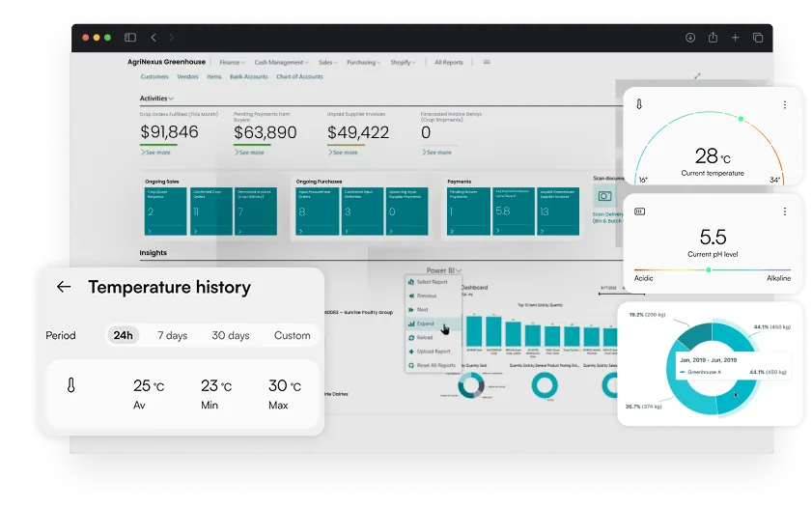Select the 24h period option
Screen dimensions: 812x507
tap(123, 335)
